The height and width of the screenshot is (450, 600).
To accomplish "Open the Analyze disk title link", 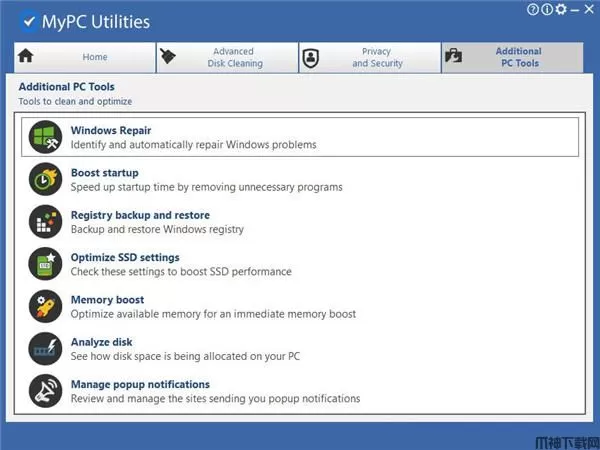I will [101, 342].
